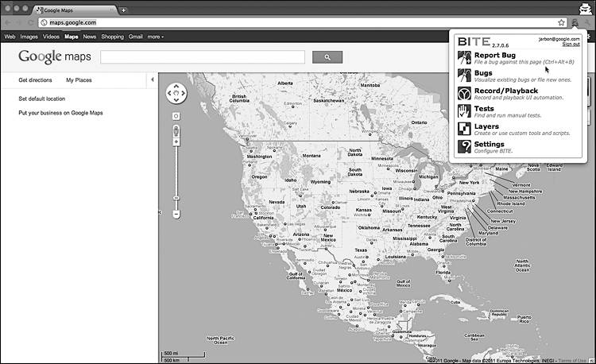
Task: Open Web in the Google navbar
Action: (x=10, y=37)
